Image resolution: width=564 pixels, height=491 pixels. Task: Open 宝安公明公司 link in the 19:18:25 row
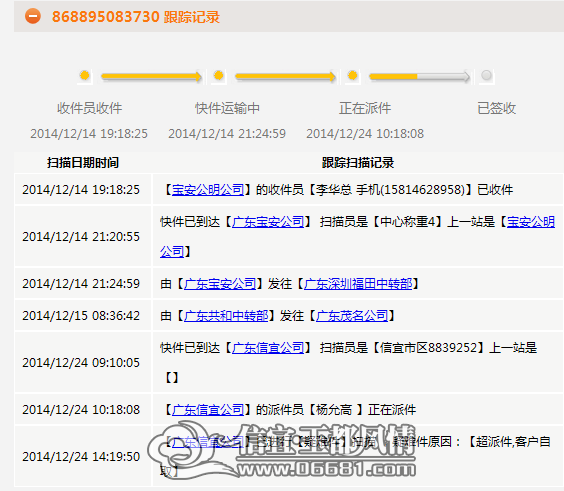click(x=208, y=190)
